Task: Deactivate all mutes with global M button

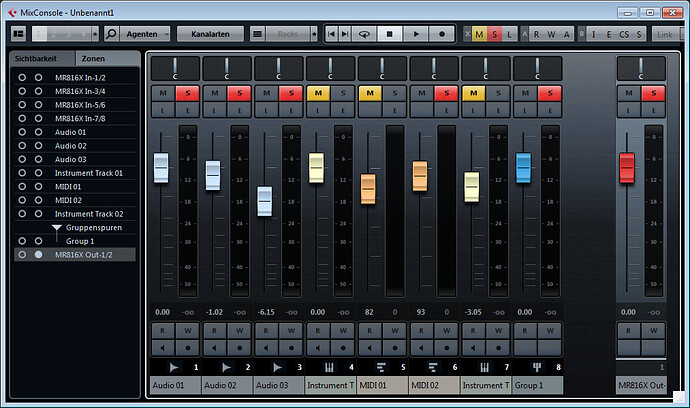Action: pyautogui.click(x=480, y=34)
